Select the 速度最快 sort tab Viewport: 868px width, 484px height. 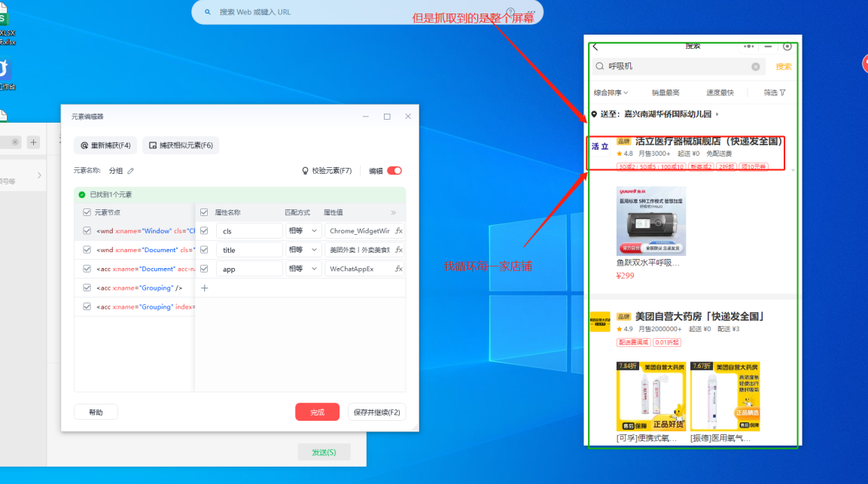[x=720, y=93]
